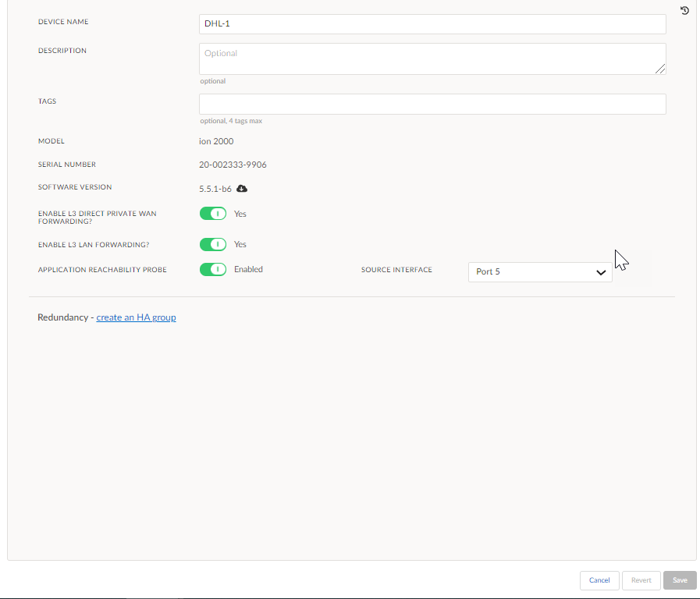Select the model value ion 2000
Screen dimensions: 700x599
pos(216,141)
